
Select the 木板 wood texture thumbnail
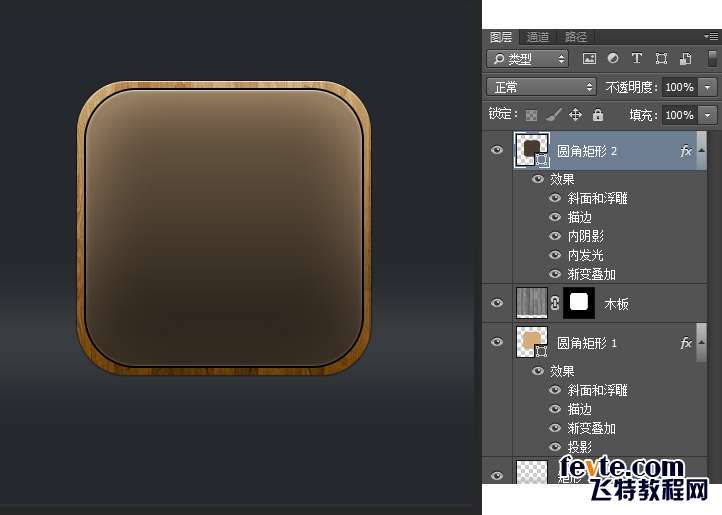[532, 303]
